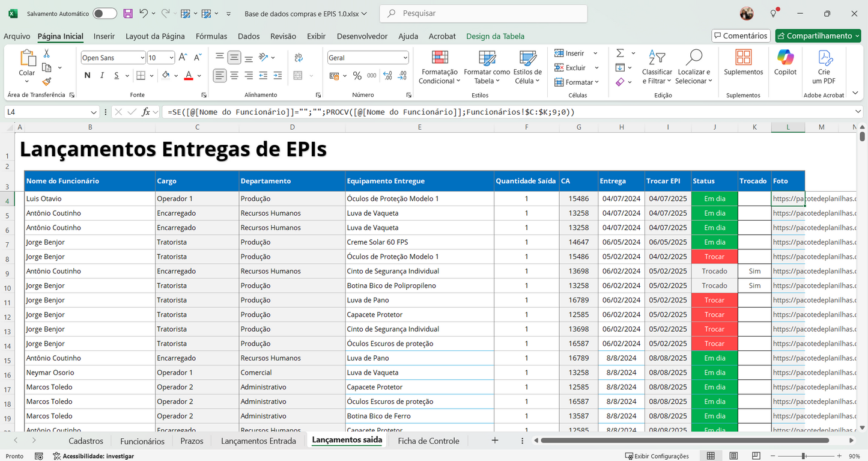Apply font color with the A icon
Image resolution: width=868 pixels, height=461 pixels.
tap(188, 75)
